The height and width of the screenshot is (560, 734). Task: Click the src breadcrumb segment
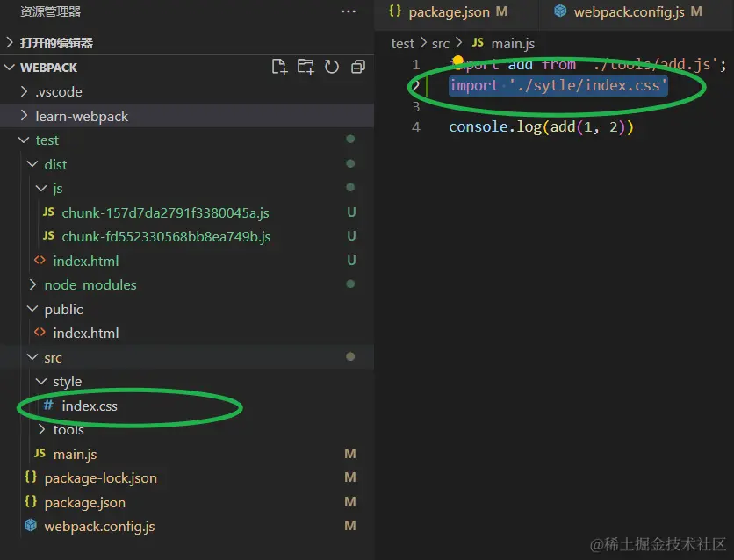441,44
